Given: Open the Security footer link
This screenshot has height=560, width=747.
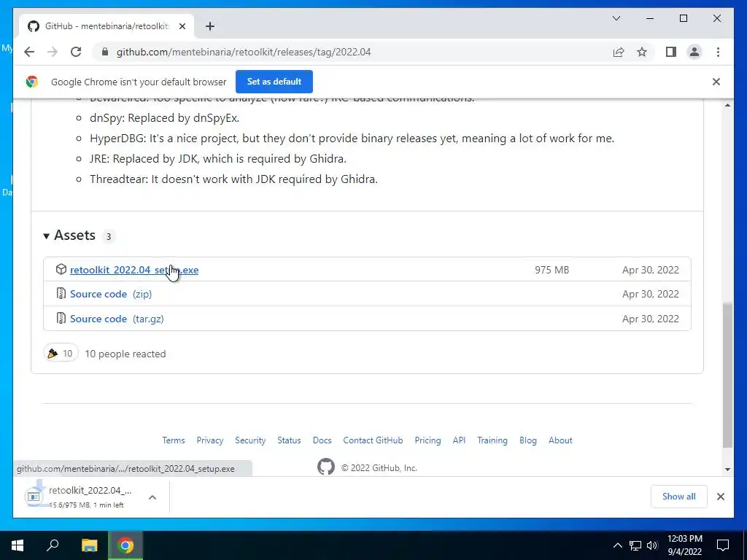Looking at the screenshot, I should (250, 440).
